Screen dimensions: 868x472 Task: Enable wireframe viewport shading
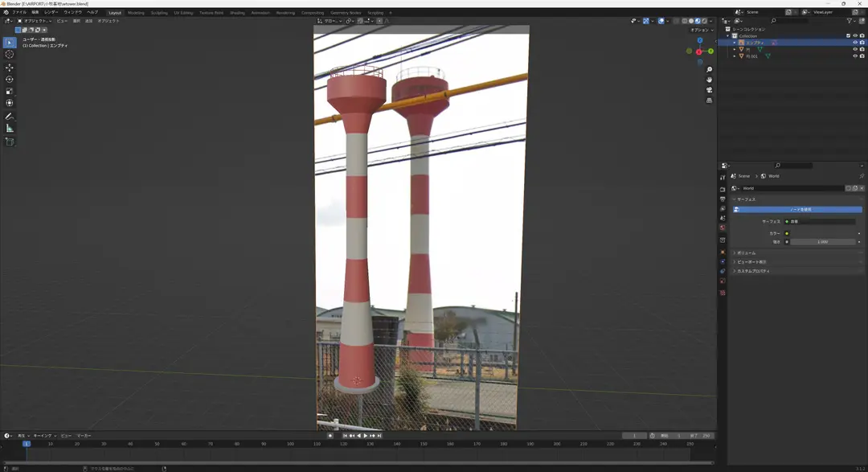(x=685, y=21)
